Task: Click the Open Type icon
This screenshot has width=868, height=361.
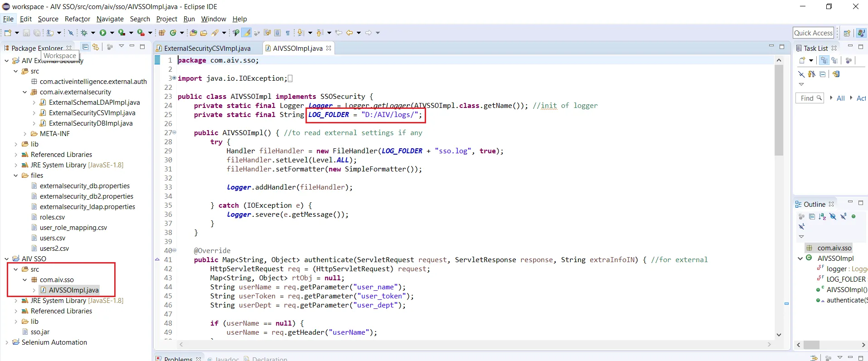Action: 194,33
